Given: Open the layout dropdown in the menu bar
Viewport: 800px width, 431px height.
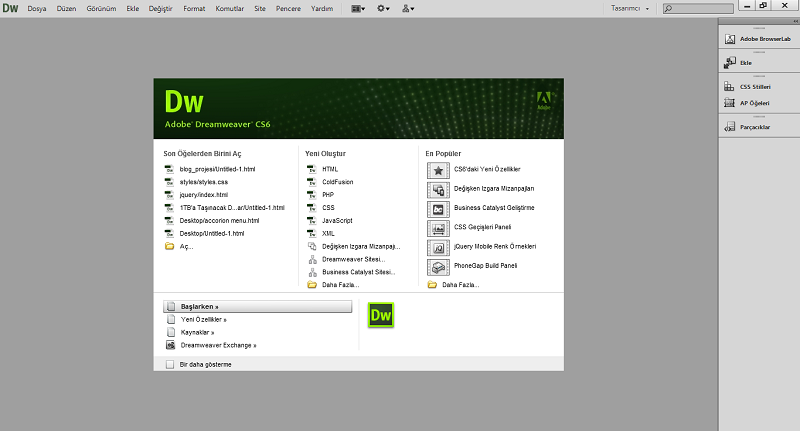Looking at the screenshot, I should (358, 9).
